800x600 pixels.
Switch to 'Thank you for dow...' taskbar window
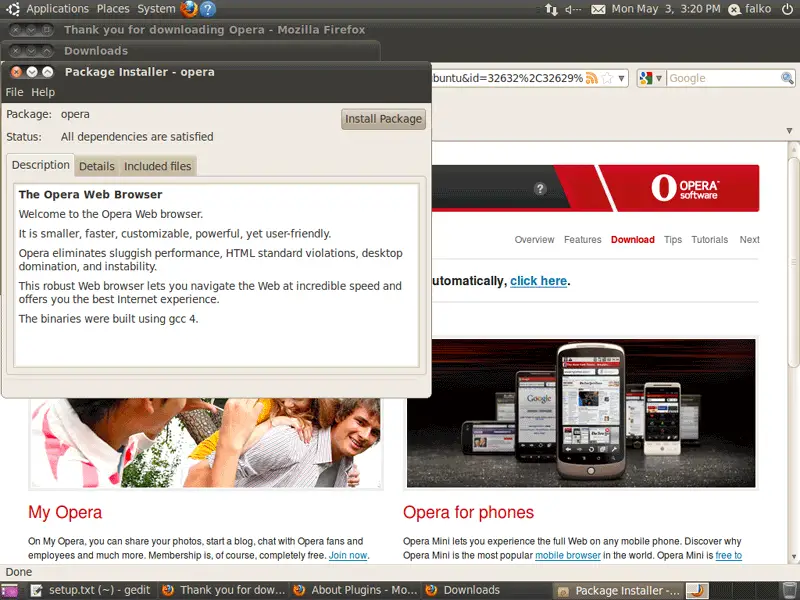click(x=223, y=591)
